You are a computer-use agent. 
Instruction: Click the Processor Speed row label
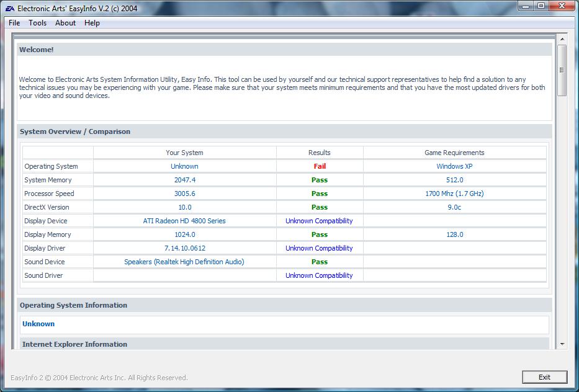(49, 194)
